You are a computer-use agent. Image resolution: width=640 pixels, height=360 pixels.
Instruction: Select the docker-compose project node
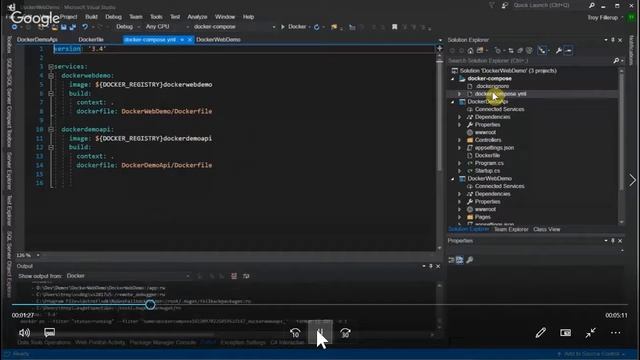489,78
